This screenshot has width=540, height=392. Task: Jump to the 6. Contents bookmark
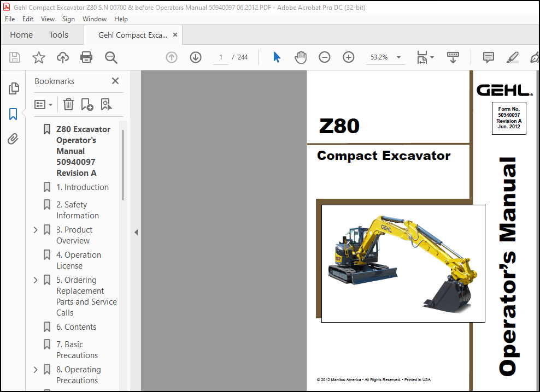[x=76, y=326]
